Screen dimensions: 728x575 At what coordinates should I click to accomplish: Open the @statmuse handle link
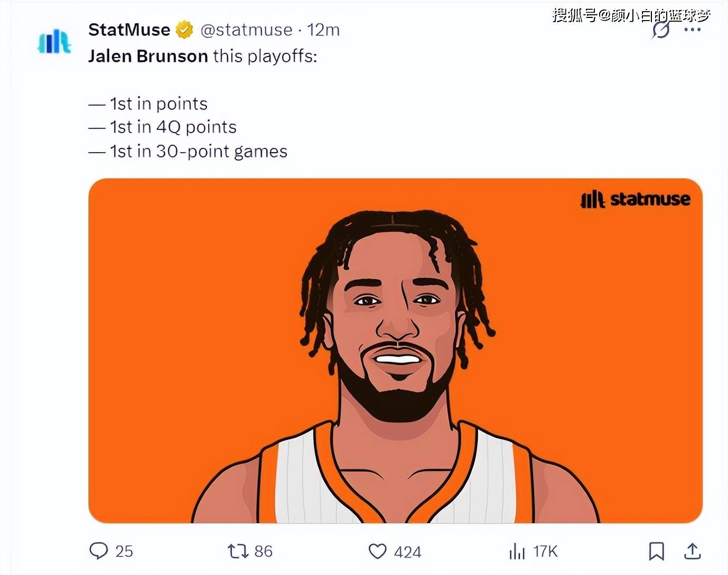(x=246, y=30)
